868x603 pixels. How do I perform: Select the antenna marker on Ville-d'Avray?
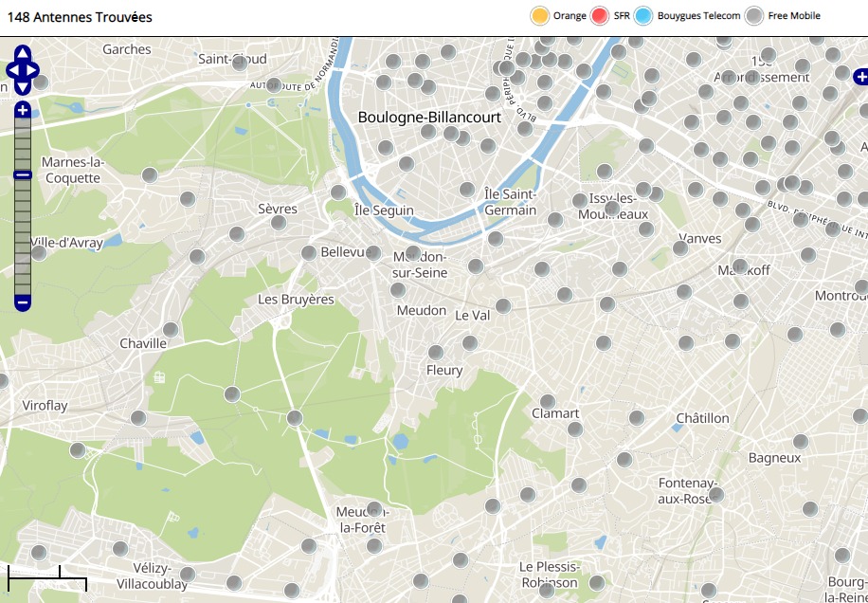click(39, 253)
